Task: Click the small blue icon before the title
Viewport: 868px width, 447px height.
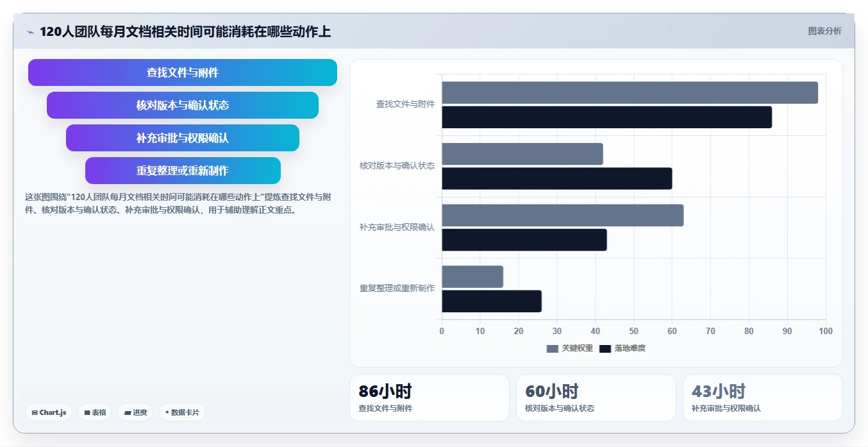Action: click(30, 32)
